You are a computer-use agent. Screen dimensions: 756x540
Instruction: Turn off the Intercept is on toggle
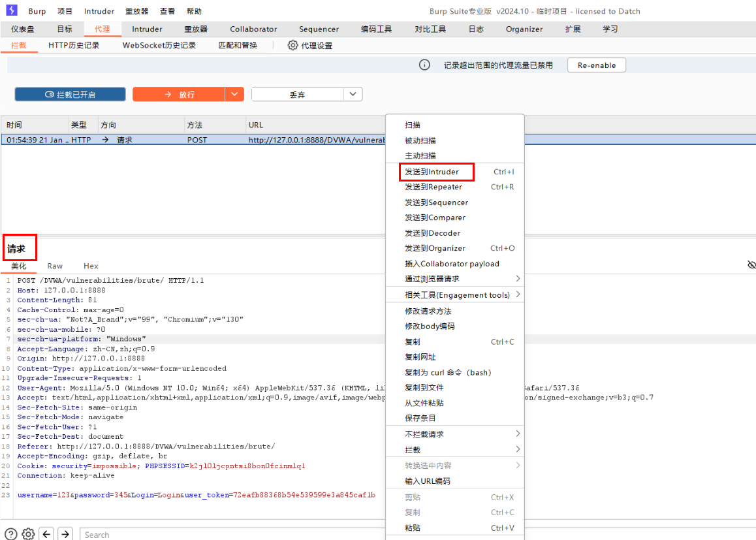point(71,95)
